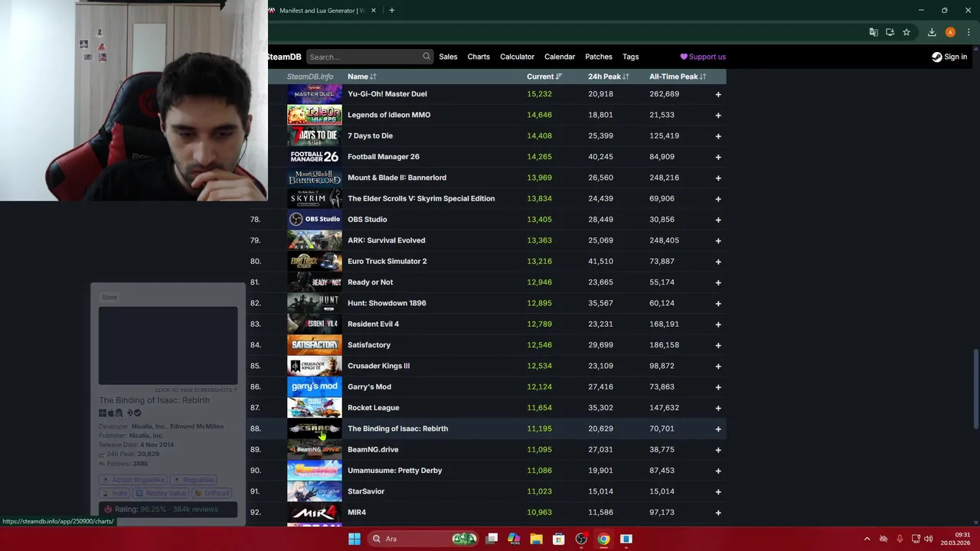Open Crusader Kings III link

pyautogui.click(x=378, y=366)
